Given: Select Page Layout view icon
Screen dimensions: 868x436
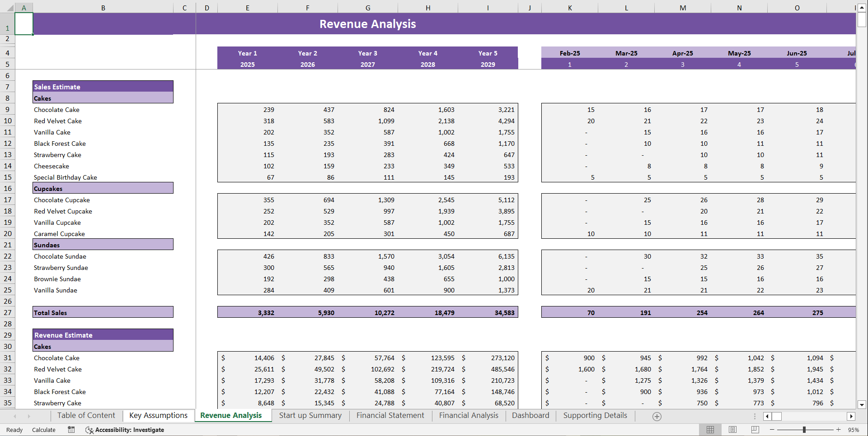Looking at the screenshot, I should tap(732, 430).
